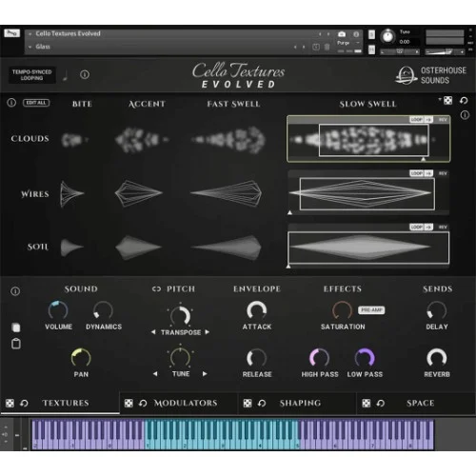Viewport: 476px width, 476px height.
Task: Reset textures with the arrow icon at top right
Action: 464,101
